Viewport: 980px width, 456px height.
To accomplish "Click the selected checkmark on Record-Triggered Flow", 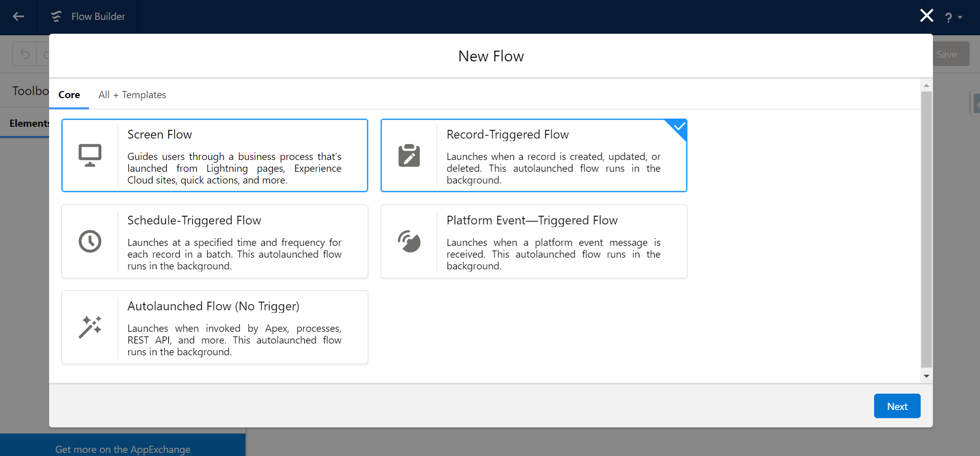I will coord(679,126).
